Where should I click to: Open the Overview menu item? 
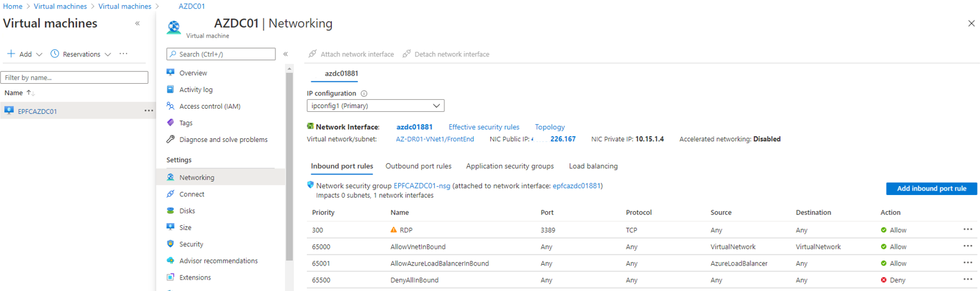point(193,73)
